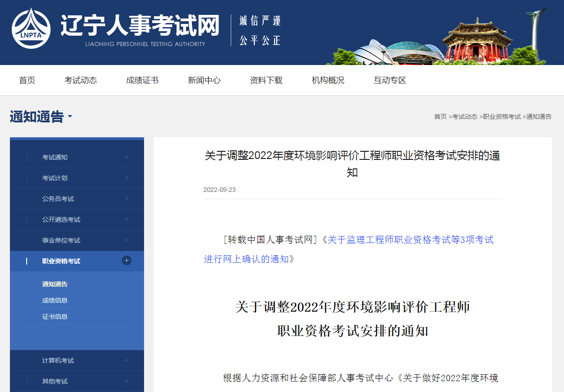Open the 首页 navigation menu item
The width and height of the screenshot is (564, 392).
point(27,80)
